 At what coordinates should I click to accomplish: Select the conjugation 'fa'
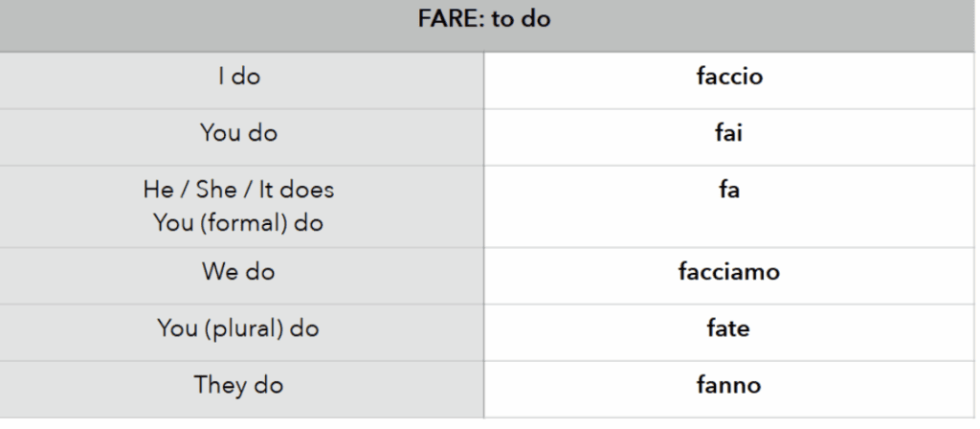click(729, 190)
